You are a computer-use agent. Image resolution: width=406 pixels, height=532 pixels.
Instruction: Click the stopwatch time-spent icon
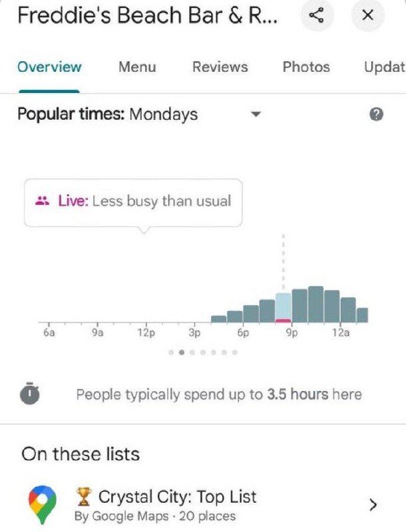(29, 395)
